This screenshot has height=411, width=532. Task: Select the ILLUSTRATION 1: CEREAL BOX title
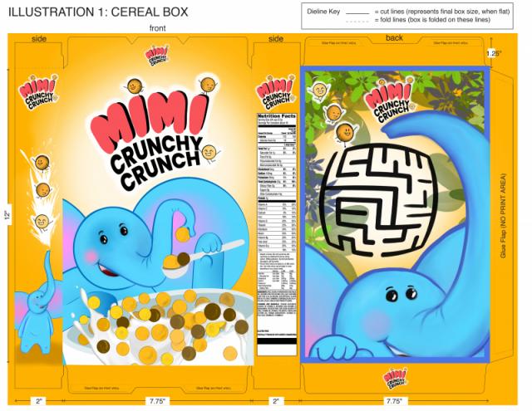[98, 12]
